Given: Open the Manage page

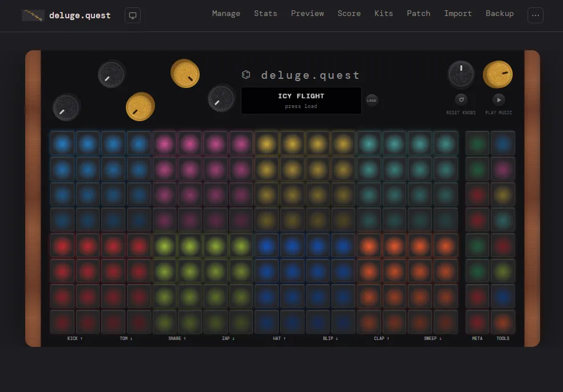Looking at the screenshot, I should (226, 13).
